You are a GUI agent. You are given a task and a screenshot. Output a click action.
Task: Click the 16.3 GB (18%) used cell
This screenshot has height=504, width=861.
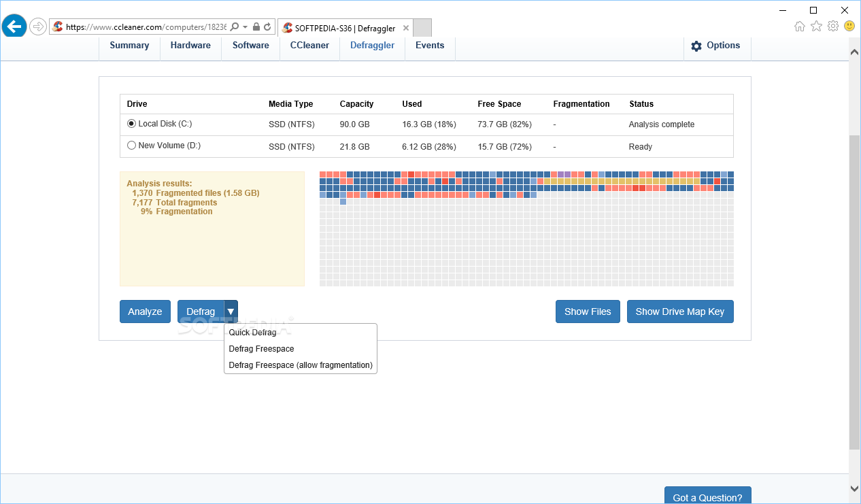(429, 124)
